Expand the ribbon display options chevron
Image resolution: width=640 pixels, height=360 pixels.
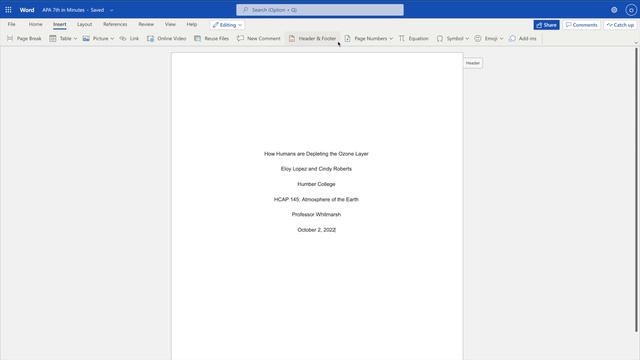click(x=636, y=42)
